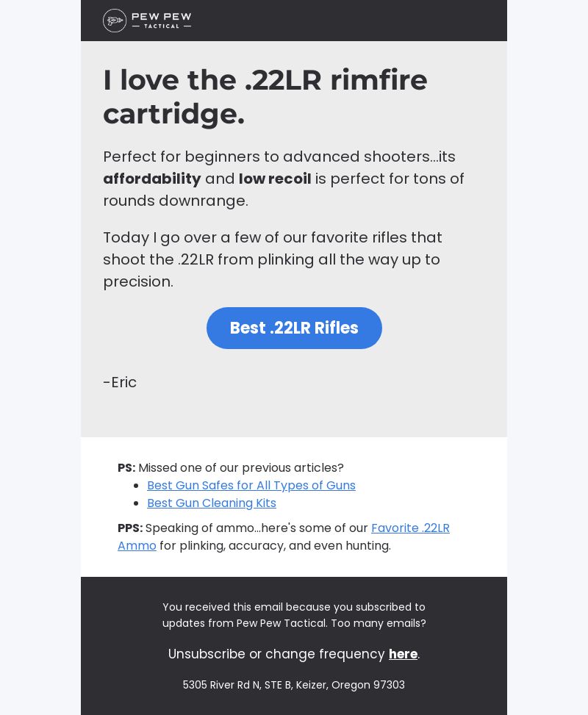Open the Best .22LR Rifles button

(x=294, y=328)
